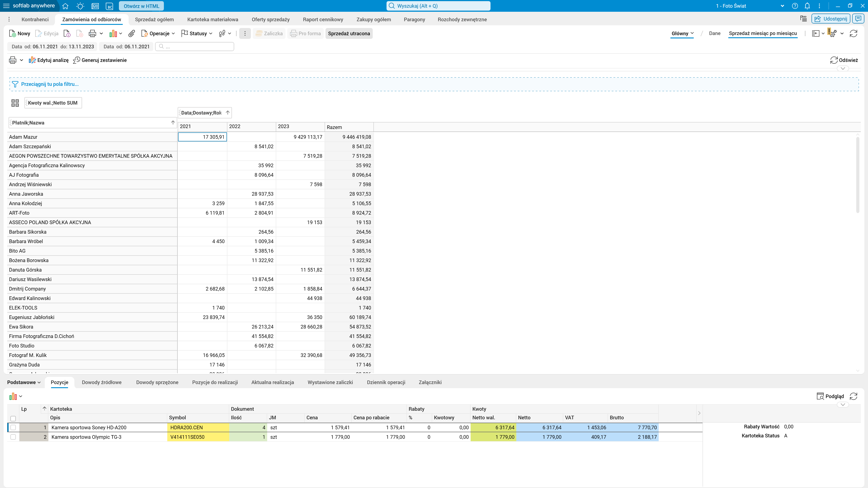Image resolution: width=868 pixels, height=488 pixels.
Task: Click the Odśwież refresh icon
Action: click(x=834, y=60)
